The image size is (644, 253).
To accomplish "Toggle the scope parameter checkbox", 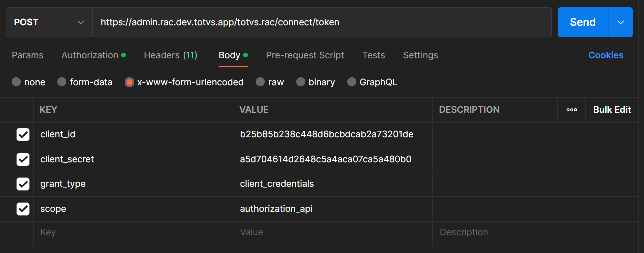I will click(23, 209).
